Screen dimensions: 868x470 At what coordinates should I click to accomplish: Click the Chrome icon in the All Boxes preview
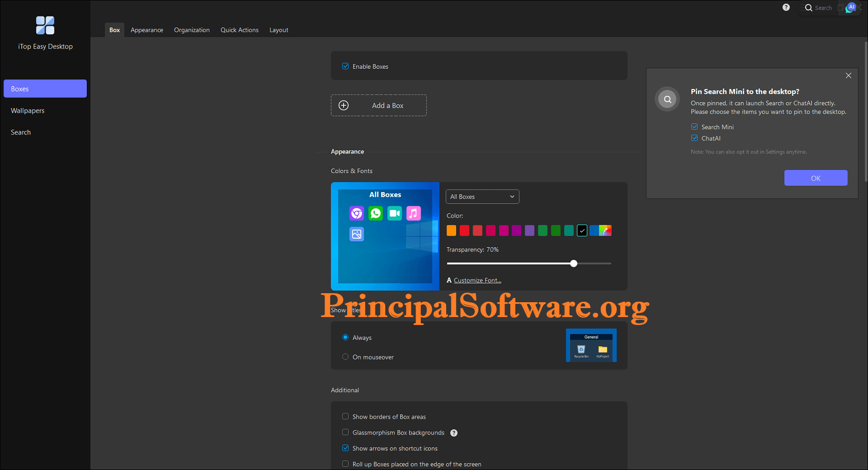[x=357, y=213]
